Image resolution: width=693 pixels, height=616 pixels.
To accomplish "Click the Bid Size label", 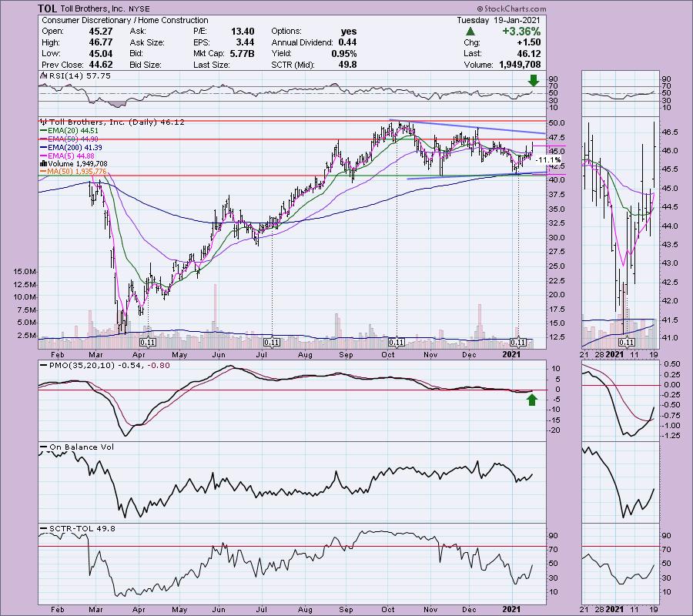I will 146,65.
